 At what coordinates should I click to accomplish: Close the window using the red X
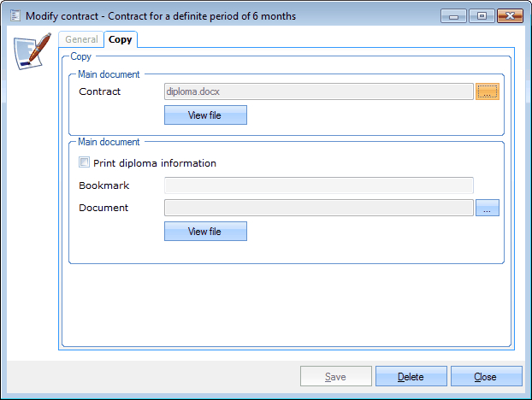tap(510, 16)
